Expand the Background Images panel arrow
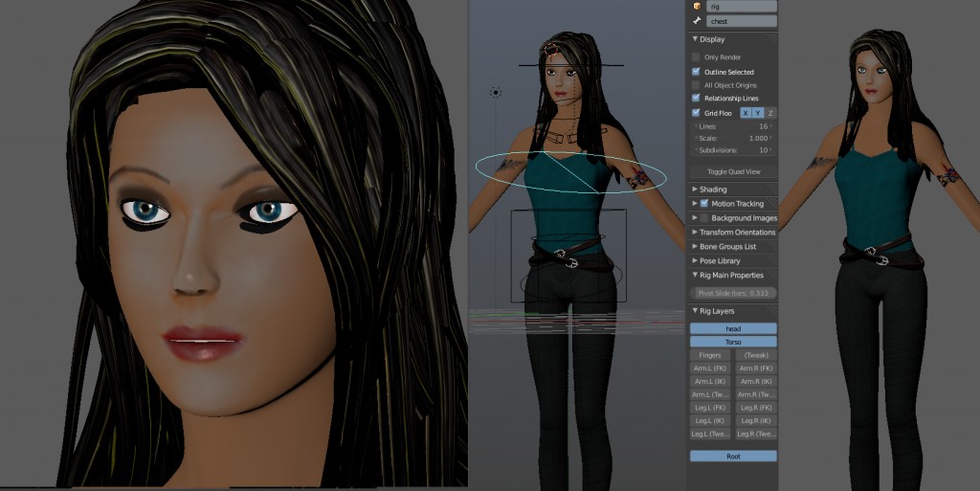This screenshot has width=980, height=491. [x=695, y=218]
